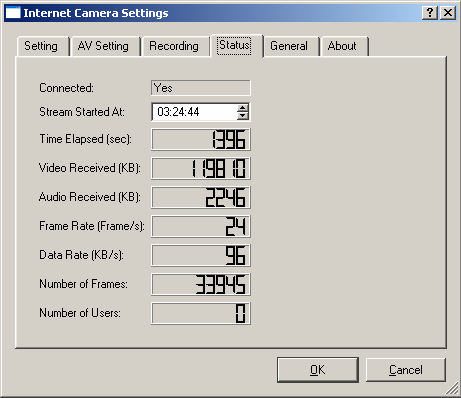This screenshot has height=398, width=461.
Task: Click the 'Data Rate (KB/s):' label
Action: click(x=82, y=255)
